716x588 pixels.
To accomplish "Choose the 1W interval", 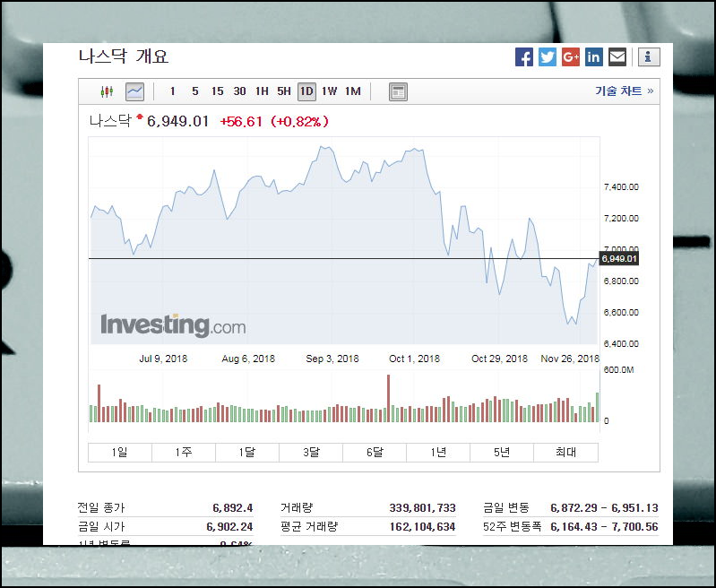I will coord(329,91).
